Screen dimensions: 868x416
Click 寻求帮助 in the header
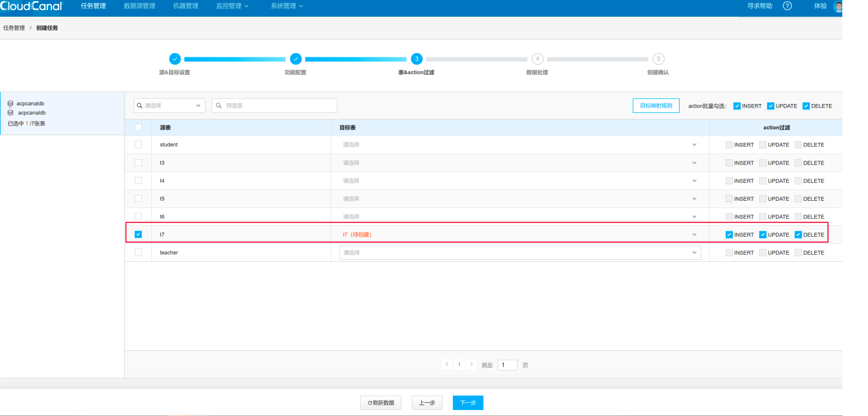coord(760,6)
